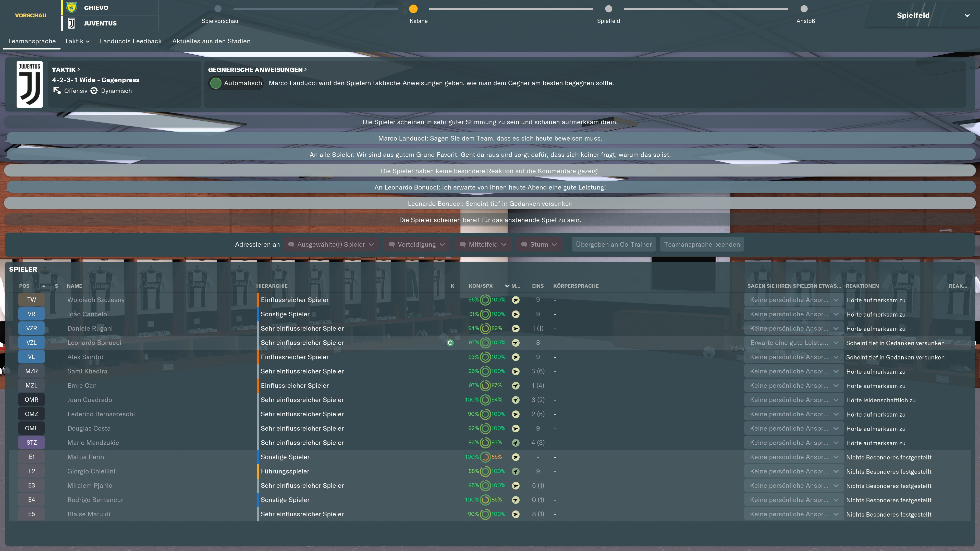Click the Dynamisch fluidity icon
Image resolution: width=980 pixels, height=551 pixels.
coord(94,91)
